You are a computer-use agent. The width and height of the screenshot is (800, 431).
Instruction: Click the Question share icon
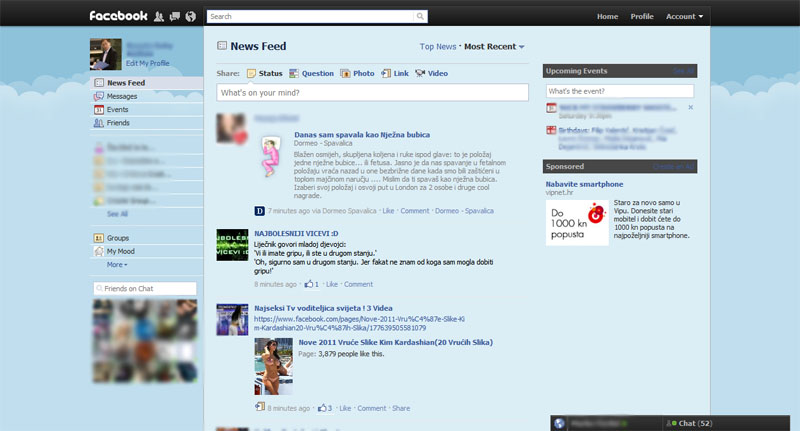(x=294, y=73)
